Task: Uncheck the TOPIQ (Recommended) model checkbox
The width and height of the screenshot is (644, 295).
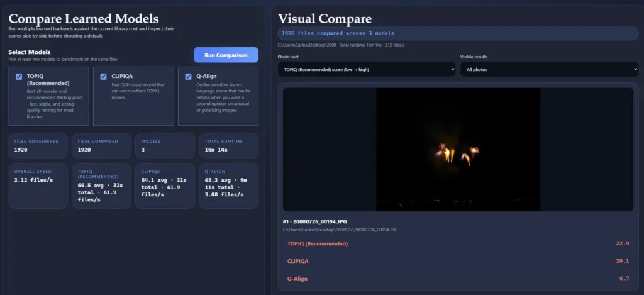Action: [x=18, y=76]
